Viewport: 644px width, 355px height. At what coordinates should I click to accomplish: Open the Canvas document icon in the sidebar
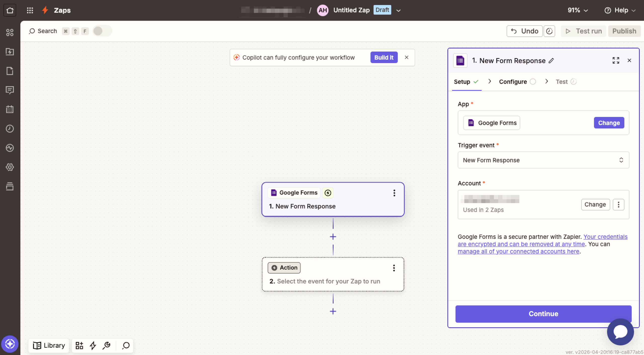click(x=10, y=71)
